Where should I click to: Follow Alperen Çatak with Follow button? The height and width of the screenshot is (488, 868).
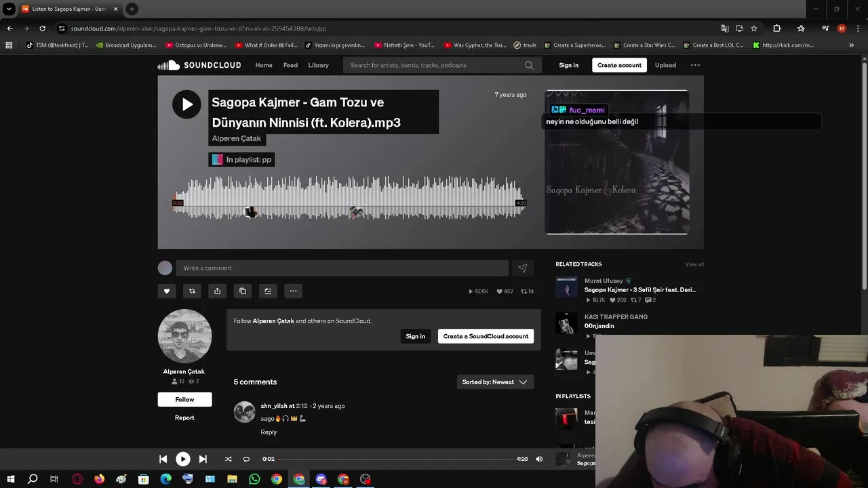coord(184,399)
